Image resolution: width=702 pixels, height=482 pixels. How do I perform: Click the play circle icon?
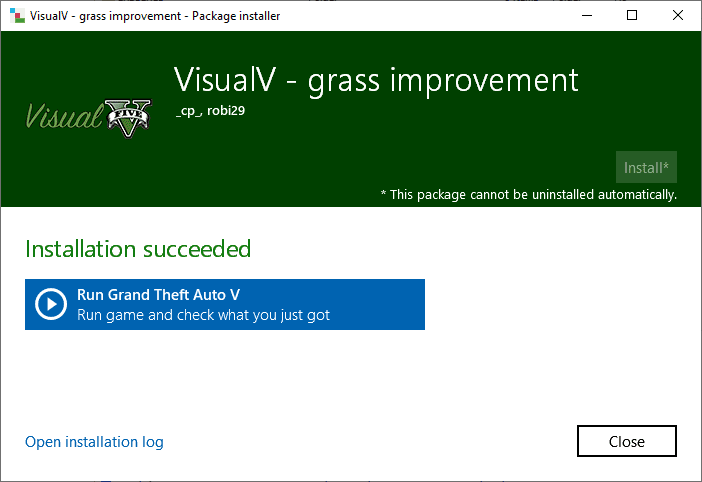click(x=51, y=304)
